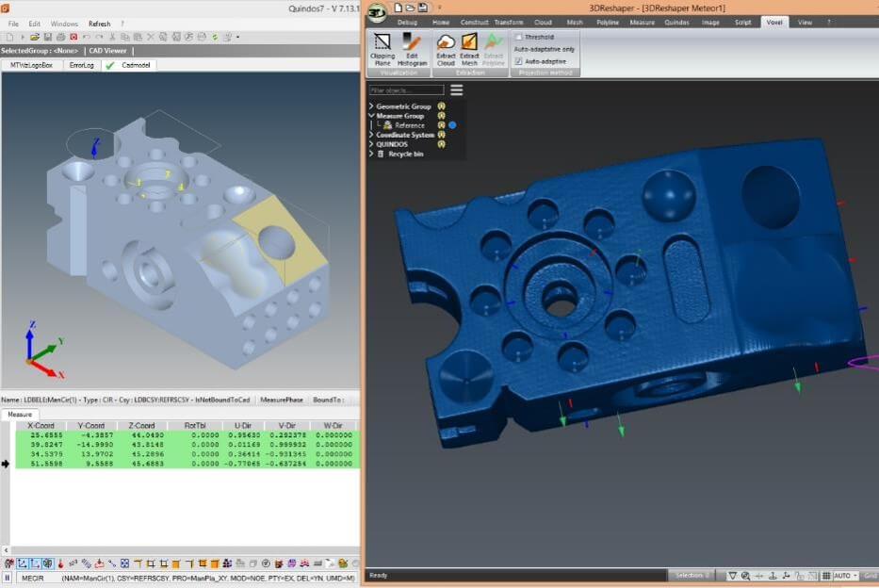The image size is (879, 588).
Task: Click the open file icon in 3DReshaper title bar
Action: pos(411,8)
